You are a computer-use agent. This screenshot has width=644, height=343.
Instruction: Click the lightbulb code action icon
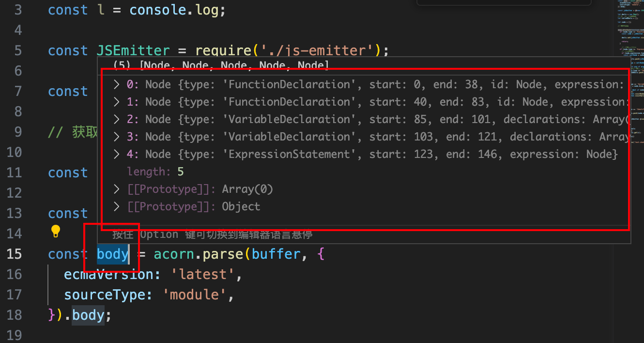(x=56, y=231)
